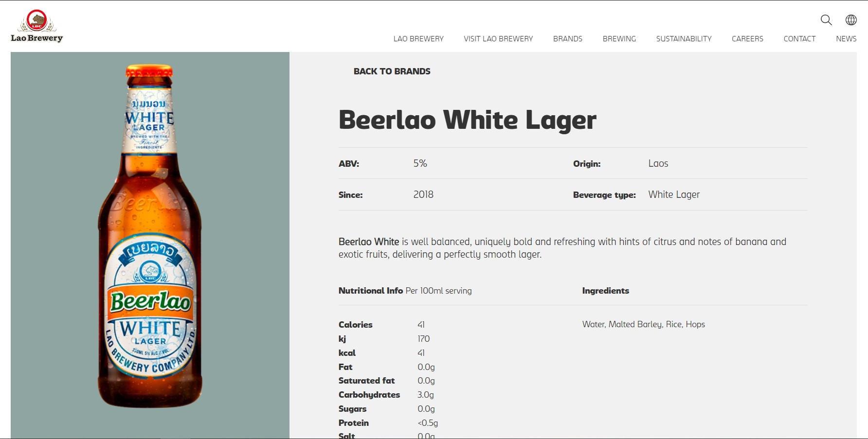The height and width of the screenshot is (439, 868).
Task: Click the Calories row label
Action: tap(356, 325)
